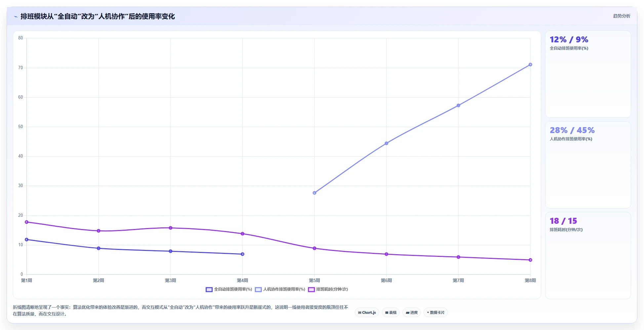Click the 人机协作 data point at 第5周
Image resolution: width=644 pixels, height=330 pixels.
pyautogui.click(x=314, y=193)
